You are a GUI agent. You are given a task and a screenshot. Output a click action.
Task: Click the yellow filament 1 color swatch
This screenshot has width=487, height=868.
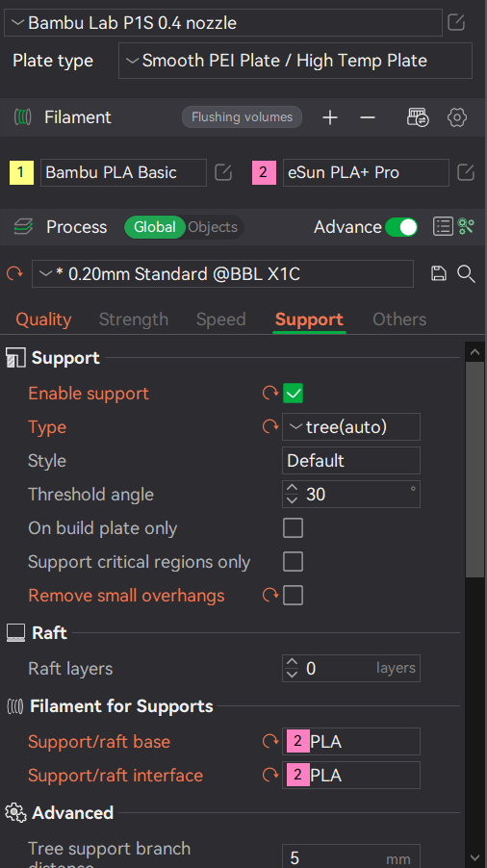21,172
